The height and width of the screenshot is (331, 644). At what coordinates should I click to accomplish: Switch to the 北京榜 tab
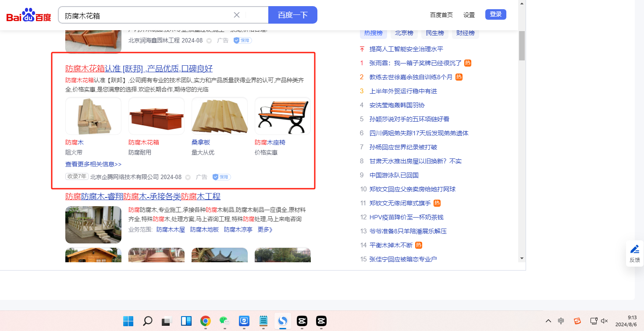pyautogui.click(x=404, y=33)
